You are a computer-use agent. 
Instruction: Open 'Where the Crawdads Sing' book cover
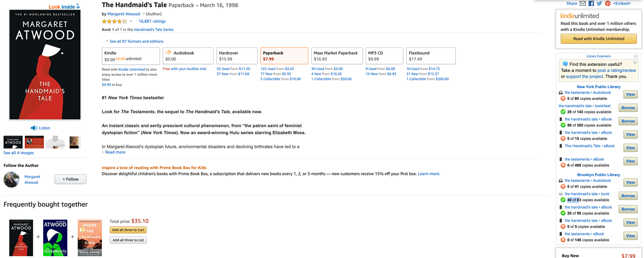[90, 238]
